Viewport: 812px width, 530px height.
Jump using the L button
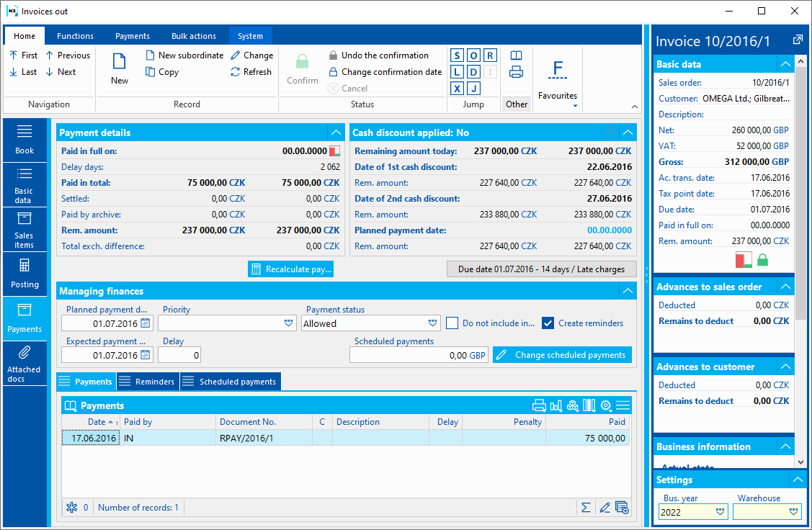coord(457,72)
